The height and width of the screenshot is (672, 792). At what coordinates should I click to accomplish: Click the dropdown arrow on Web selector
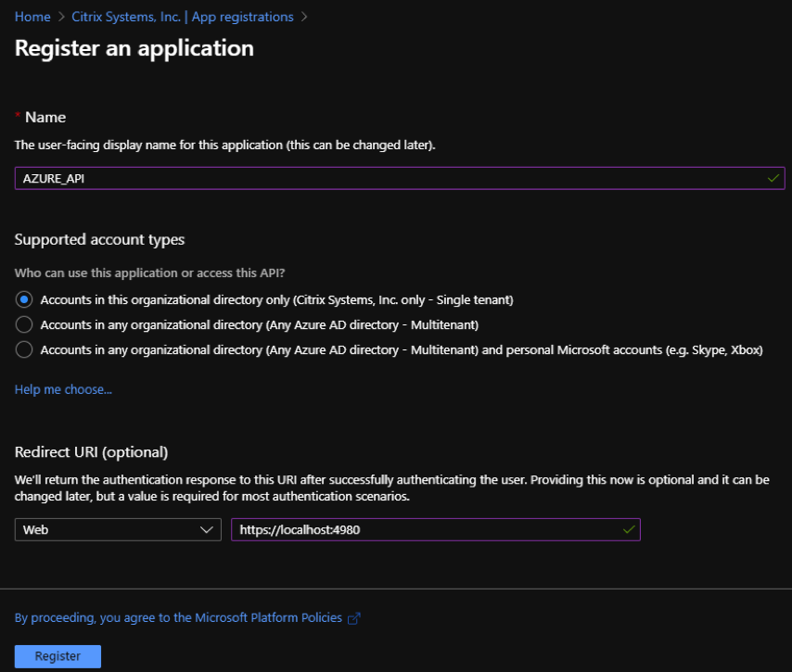point(206,529)
